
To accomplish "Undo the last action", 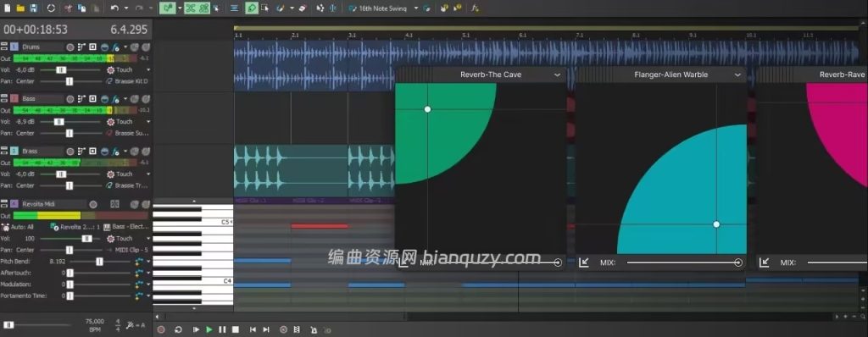I will [x=114, y=8].
